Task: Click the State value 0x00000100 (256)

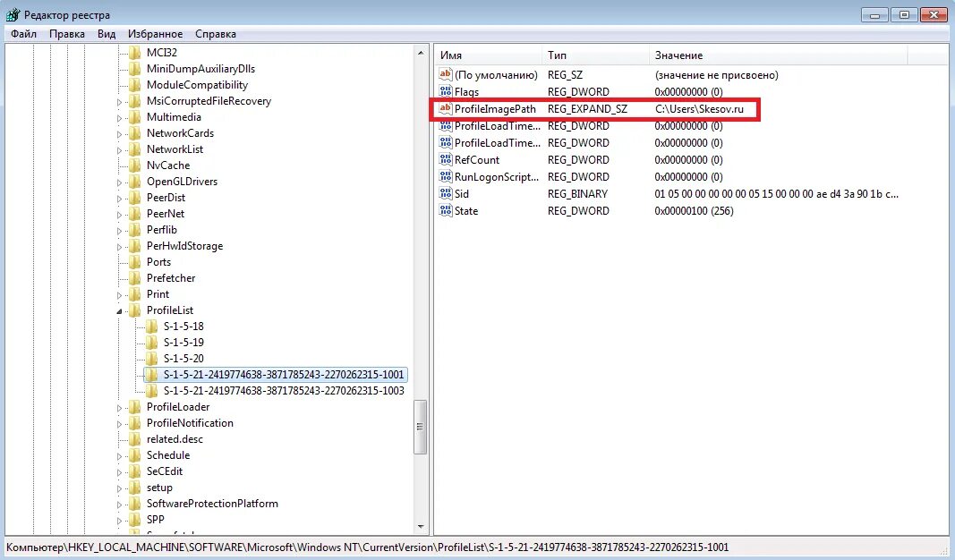Action: (694, 210)
